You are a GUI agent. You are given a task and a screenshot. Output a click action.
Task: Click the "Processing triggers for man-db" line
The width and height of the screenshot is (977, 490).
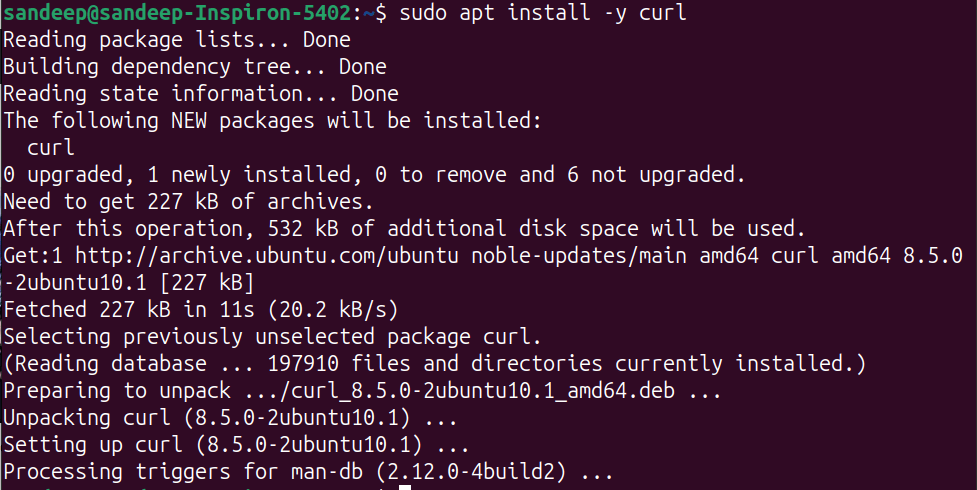(308, 471)
